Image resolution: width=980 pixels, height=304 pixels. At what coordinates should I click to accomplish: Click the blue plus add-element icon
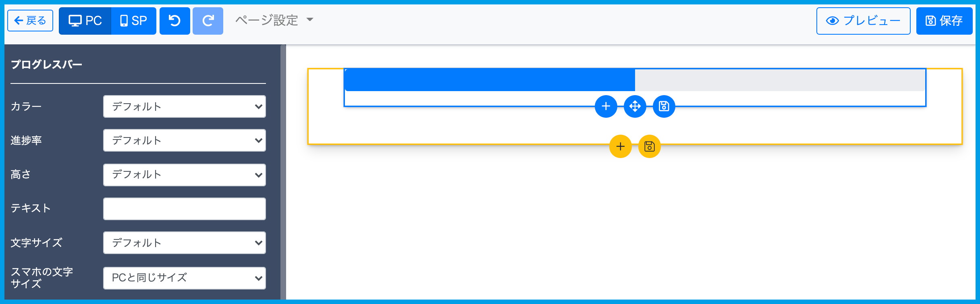606,106
